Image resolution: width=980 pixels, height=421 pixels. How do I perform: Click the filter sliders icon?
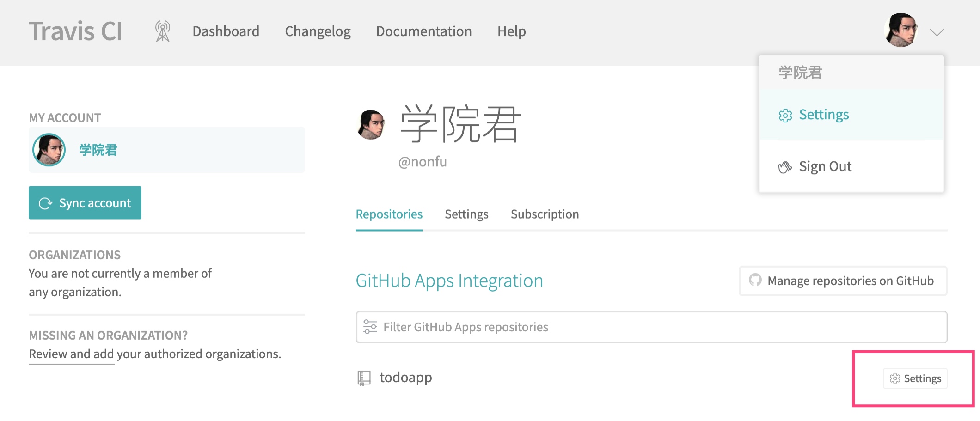(370, 327)
